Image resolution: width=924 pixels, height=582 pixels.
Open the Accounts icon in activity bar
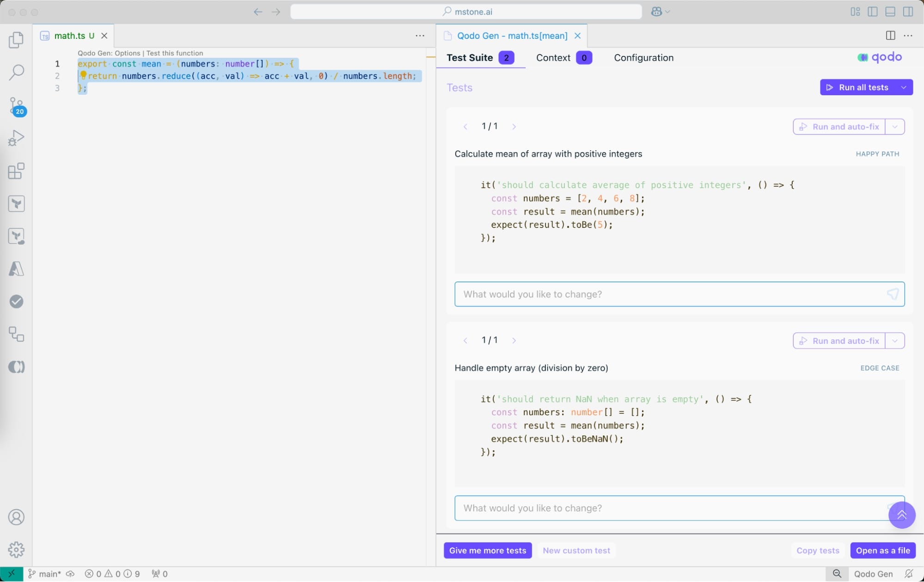16,517
